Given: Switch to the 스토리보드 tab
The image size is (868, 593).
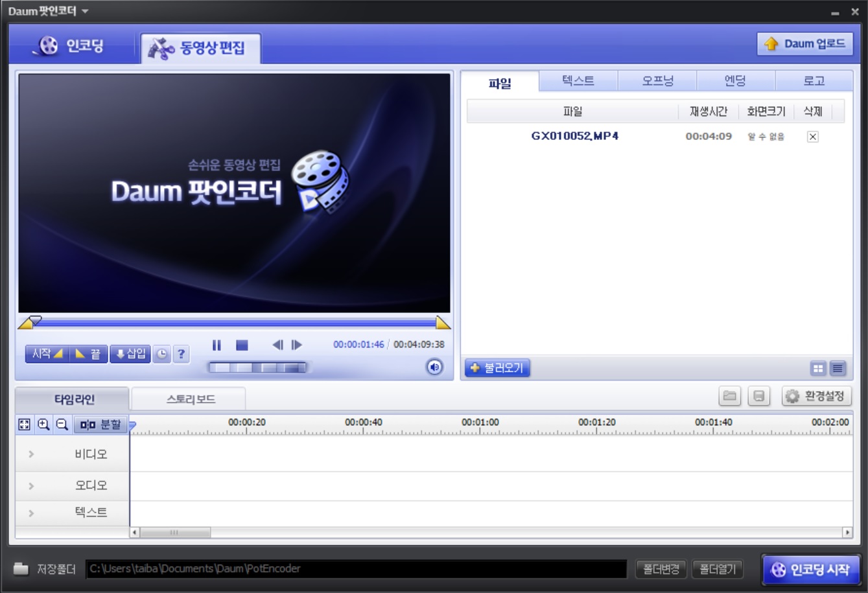Looking at the screenshot, I should click(x=190, y=399).
